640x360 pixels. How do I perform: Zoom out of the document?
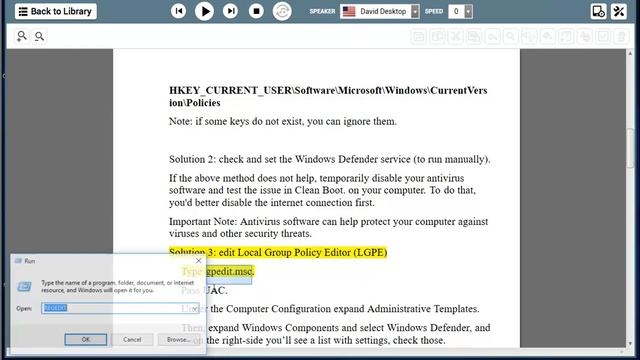39,37
